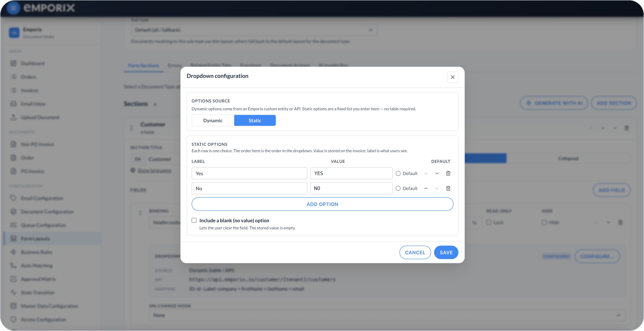Toggle the Lock read-only checkbox
The height and width of the screenshot is (331, 644).
489,222
